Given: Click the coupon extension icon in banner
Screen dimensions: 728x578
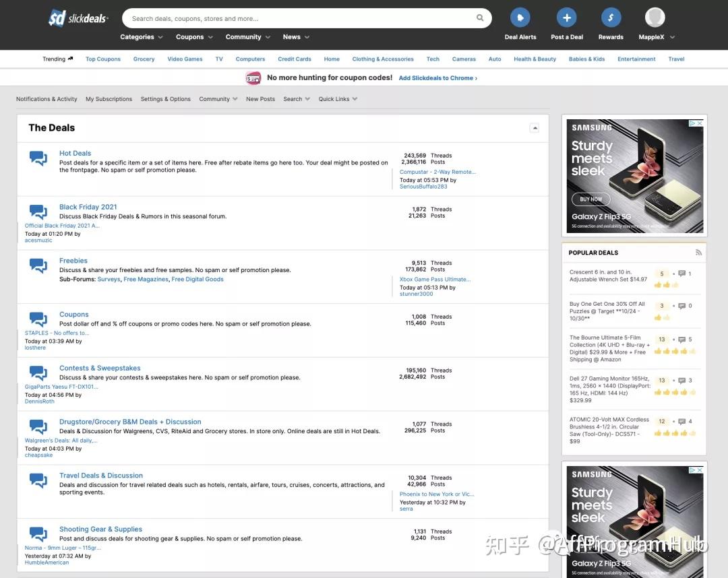Looking at the screenshot, I should 253,78.
